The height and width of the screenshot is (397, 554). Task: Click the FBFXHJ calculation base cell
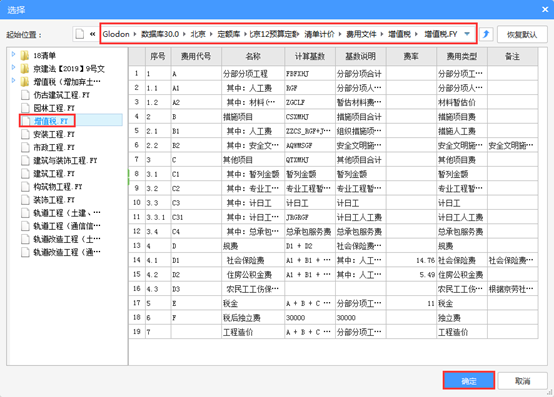pyautogui.click(x=310, y=73)
